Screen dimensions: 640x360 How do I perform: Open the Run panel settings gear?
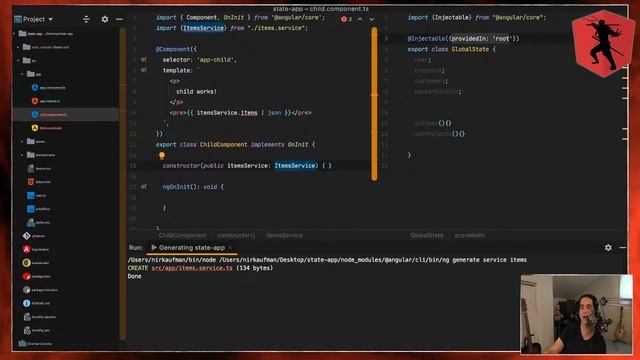[608, 247]
